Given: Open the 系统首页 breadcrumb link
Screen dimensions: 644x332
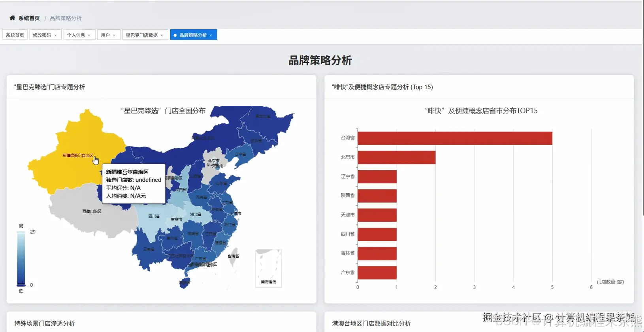Looking at the screenshot, I should point(29,18).
